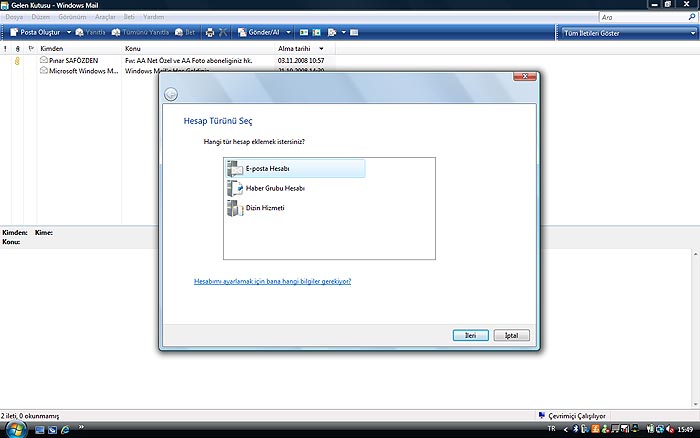Show hidden tray icons arrow

point(566,429)
